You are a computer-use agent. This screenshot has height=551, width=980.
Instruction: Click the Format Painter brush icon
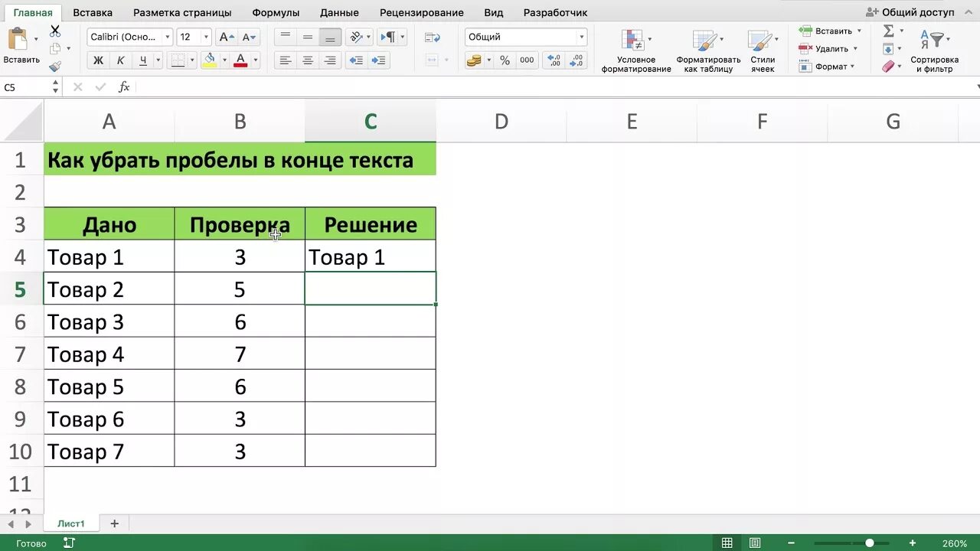tap(55, 67)
